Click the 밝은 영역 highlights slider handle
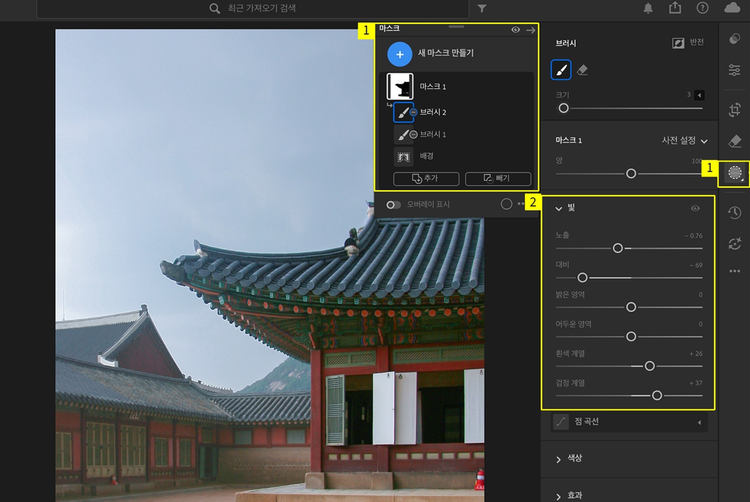Viewport: 750px width, 502px height. click(x=631, y=307)
